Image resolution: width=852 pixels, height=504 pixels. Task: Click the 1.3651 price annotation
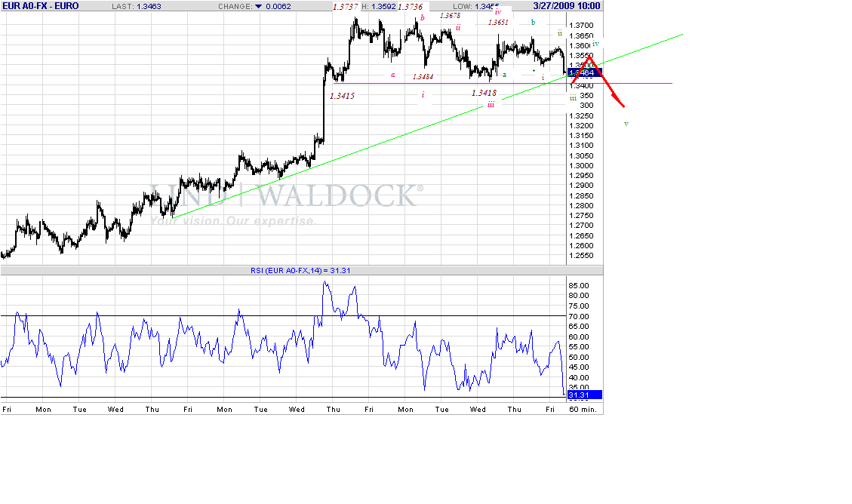pyautogui.click(x=498, y=23)
